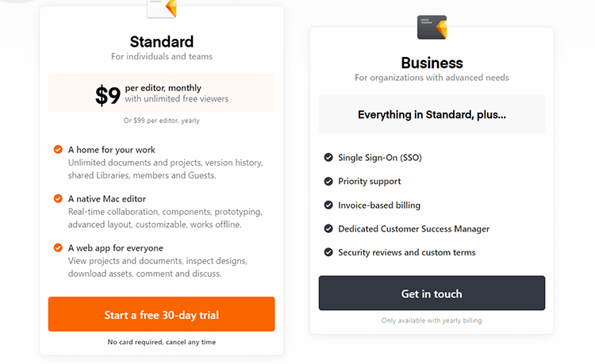Click dark checkmark beside Invoice-based billing
The height and width of the screenshot is (364, 595).
328,205
